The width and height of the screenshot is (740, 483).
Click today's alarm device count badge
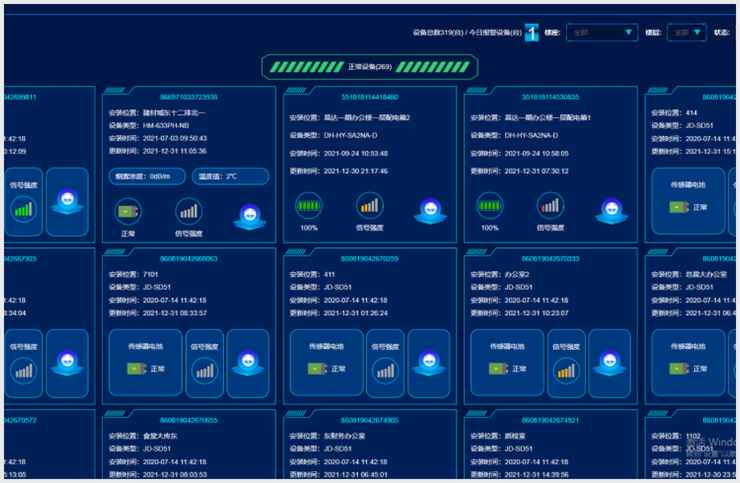coord(532,32)
